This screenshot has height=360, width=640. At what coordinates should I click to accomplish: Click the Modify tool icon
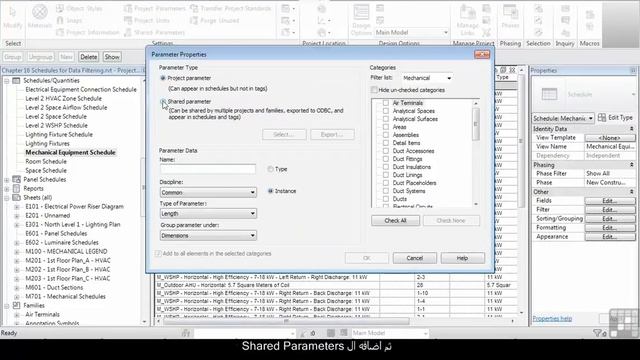(x=13, y=12)
